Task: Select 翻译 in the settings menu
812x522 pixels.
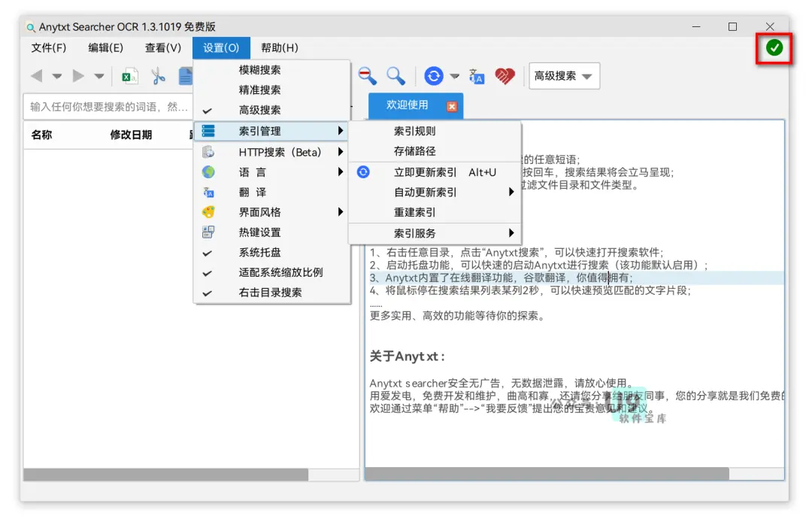Action: (x=272, y=192)
